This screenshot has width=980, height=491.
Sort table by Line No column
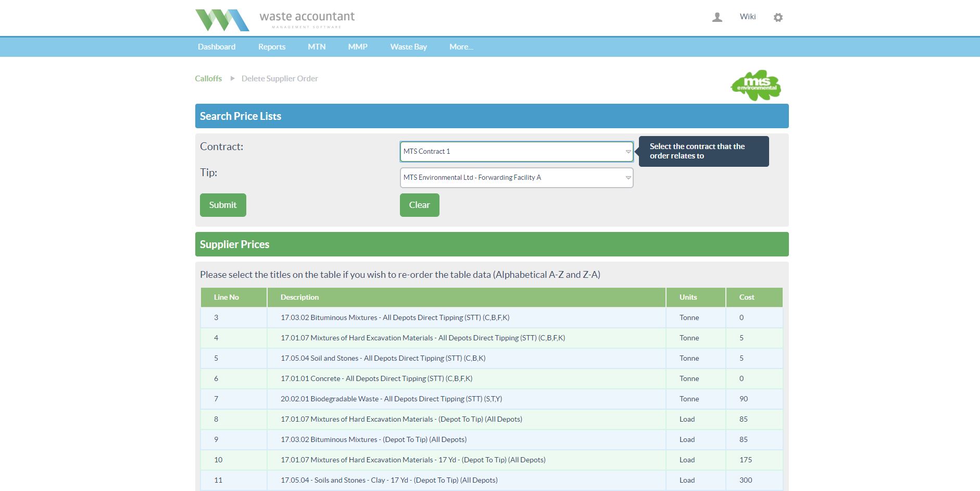(x=227, y=297)
